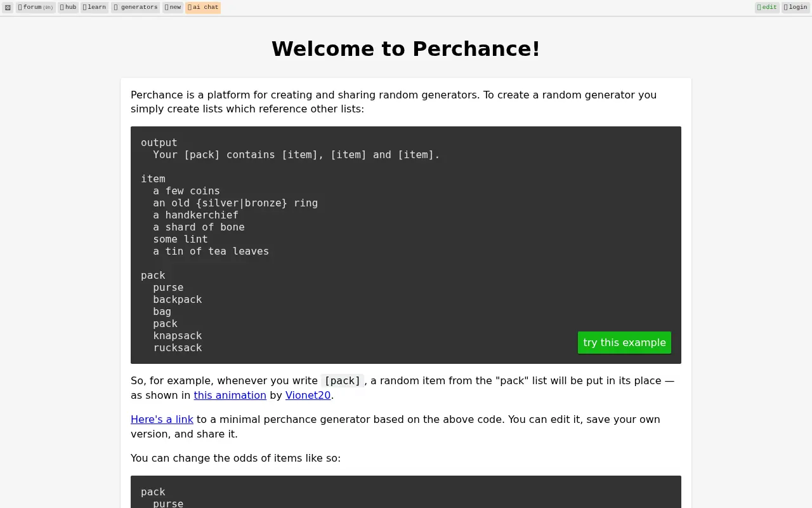The height and width of the screenshot is (508, 812).
Task: Click the inline [pack] code snippet
Action: (342, 381)
